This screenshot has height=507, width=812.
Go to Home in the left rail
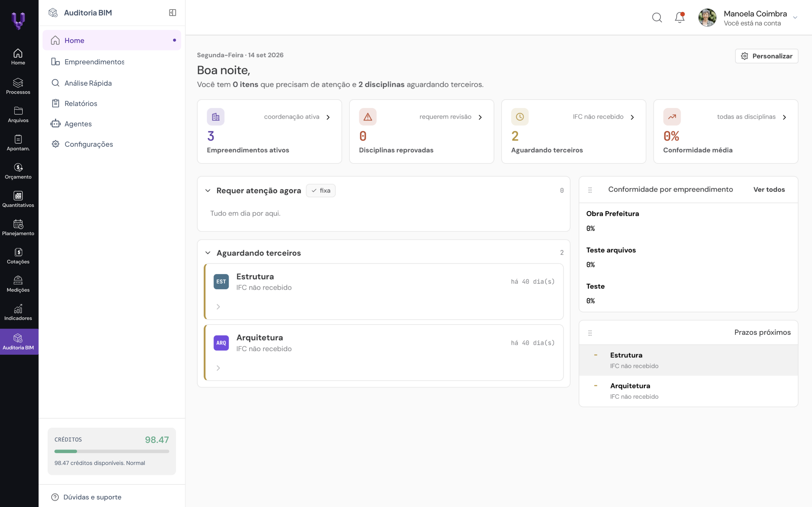[x=18, y=57]
